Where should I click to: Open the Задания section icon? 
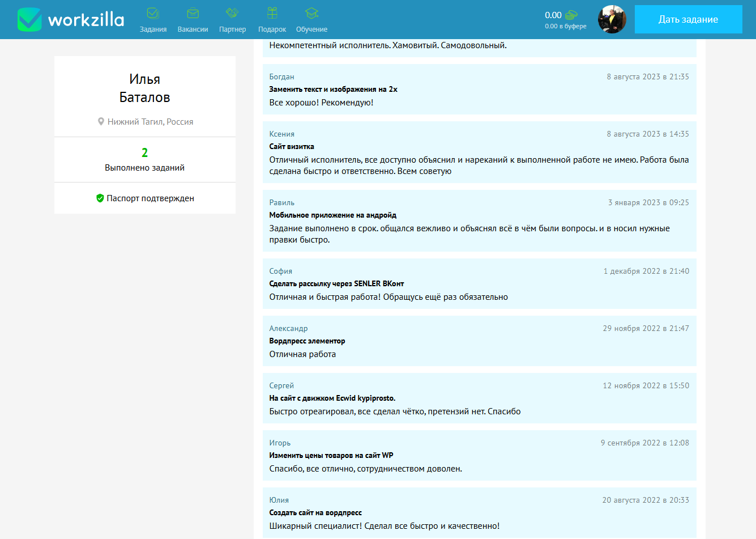(x=153, y=13)
